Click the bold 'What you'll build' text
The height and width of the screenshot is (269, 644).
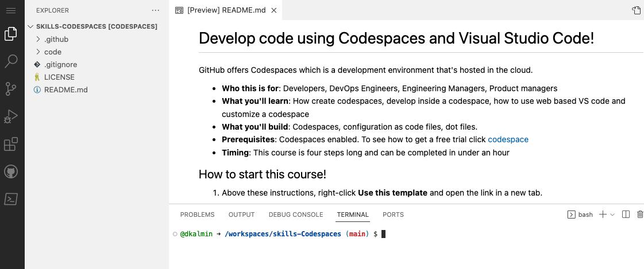(x=255, y=127)
